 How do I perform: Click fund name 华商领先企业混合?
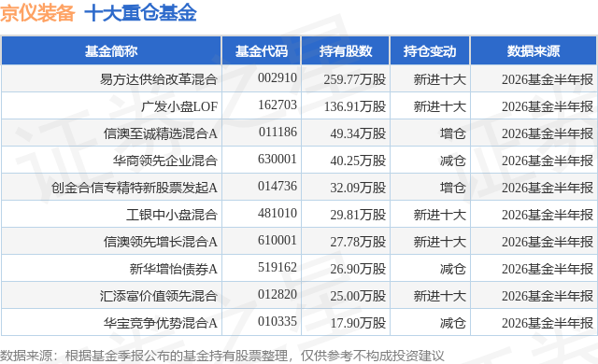tap(165, 161)
